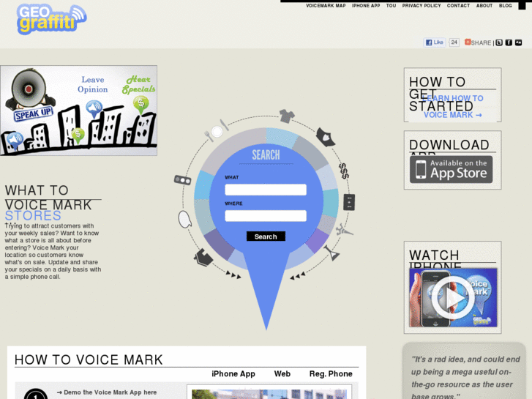The width and height of the screenshot is (532, 399).
Task: Switch to the Web tab
Action: pyautogui.click(x=282, y=374)
